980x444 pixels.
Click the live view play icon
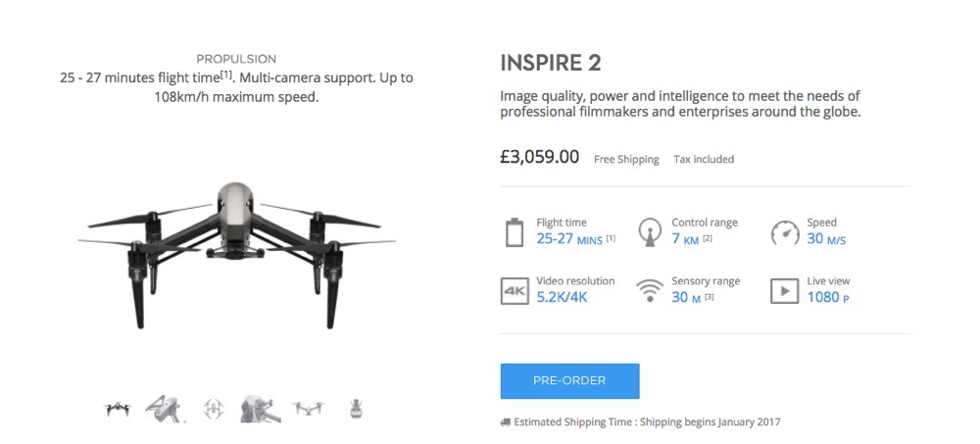784,290
